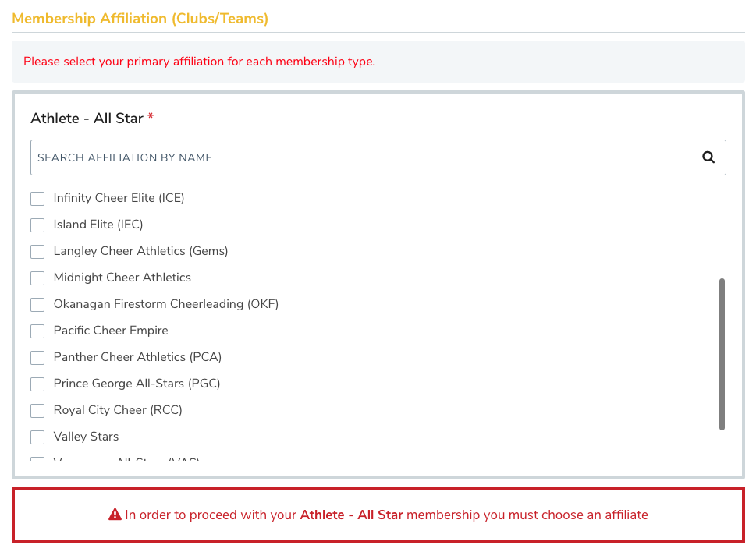Viewport: 756px width, 552px height.
Task: Tick Langley Cheer Athletics (Gems) checkbox
Action: pyautogui.click(x=37, y=251)
